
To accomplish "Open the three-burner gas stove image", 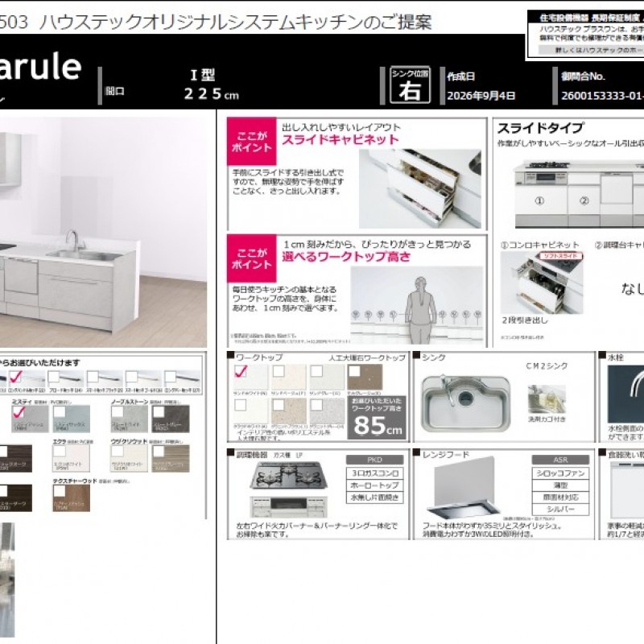I will coord(289,490).
